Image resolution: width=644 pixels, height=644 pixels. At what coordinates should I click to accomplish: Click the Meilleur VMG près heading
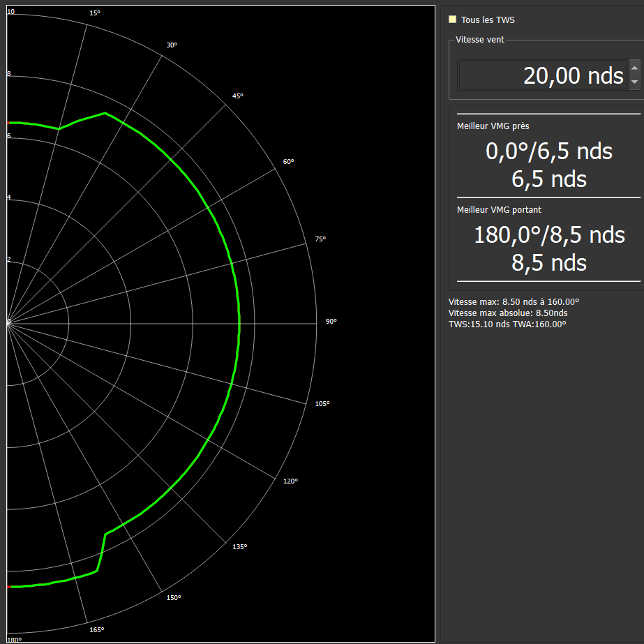click(x=493, y=126)
